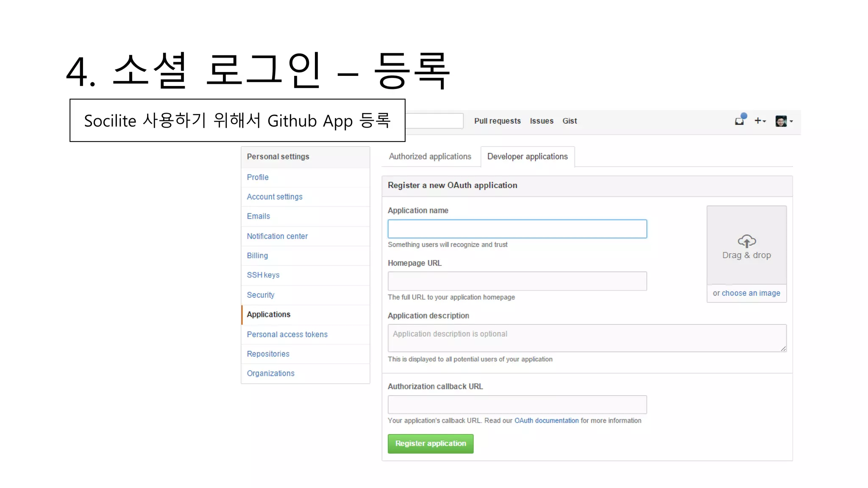Open Organizations settings in sidebar
Screen dimensions: 868x488
[305, 374]
